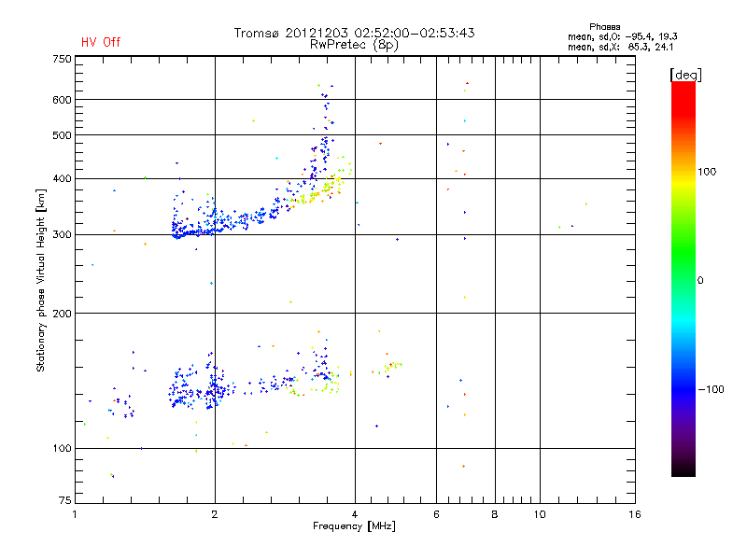Click the black bottom of the colorbar

click(684, 469)
